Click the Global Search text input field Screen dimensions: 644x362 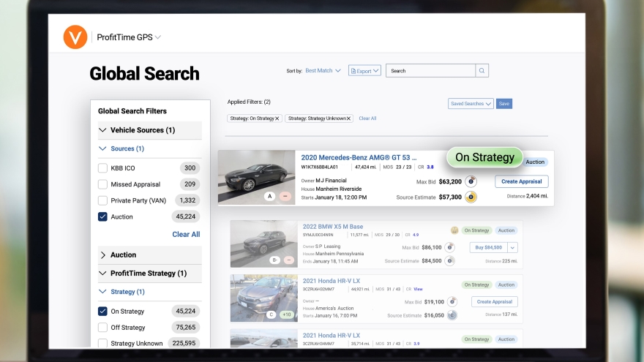point(430,71)
